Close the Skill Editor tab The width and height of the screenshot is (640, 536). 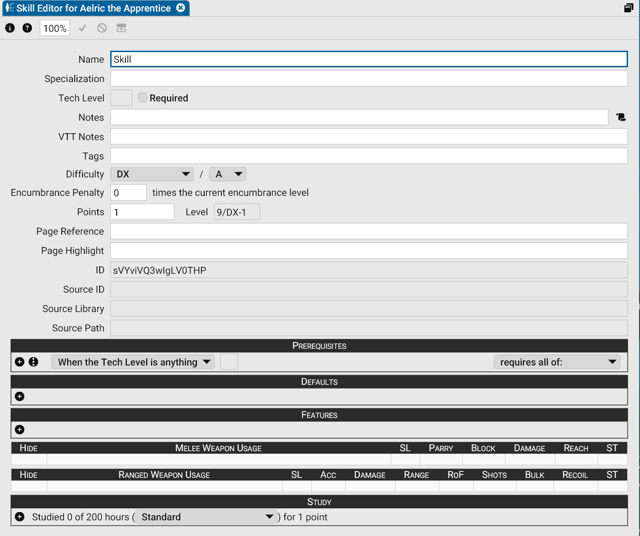pos(180,8)
